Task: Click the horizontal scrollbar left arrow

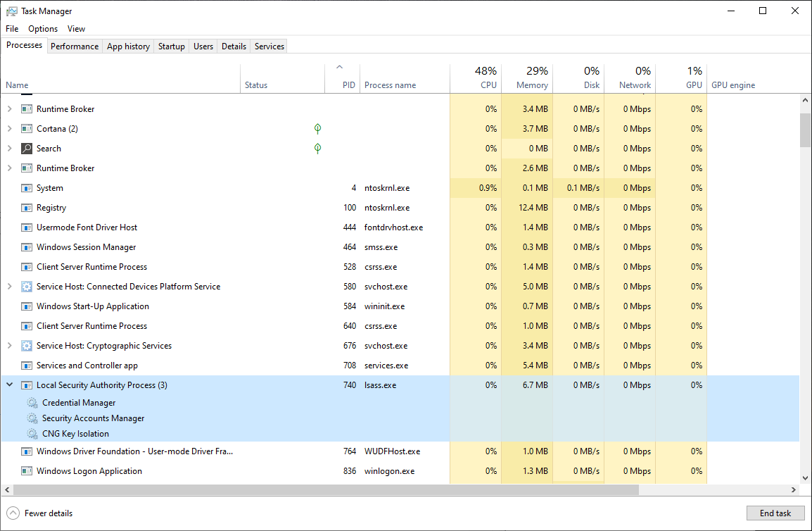Action: tap(7, 489)
